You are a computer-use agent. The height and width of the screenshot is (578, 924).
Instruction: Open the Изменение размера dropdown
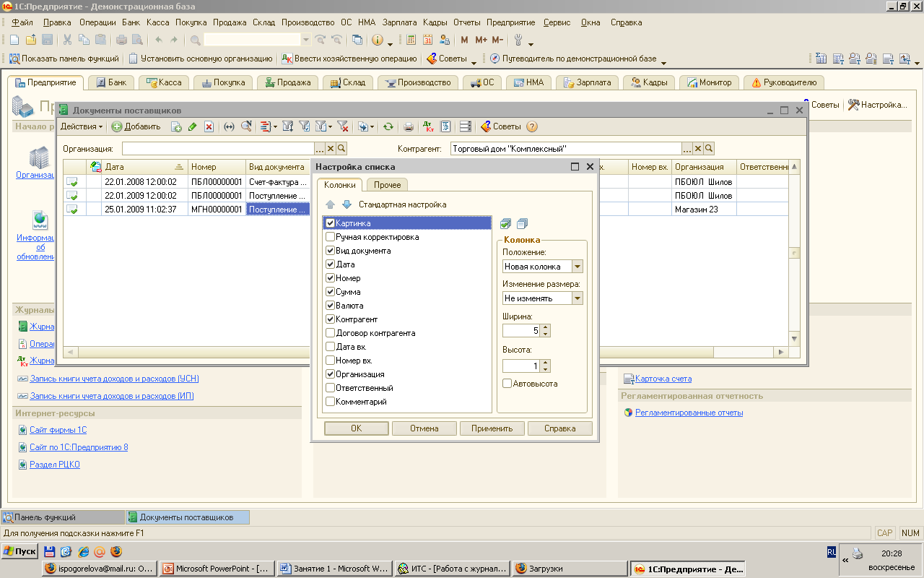(577, 298)
